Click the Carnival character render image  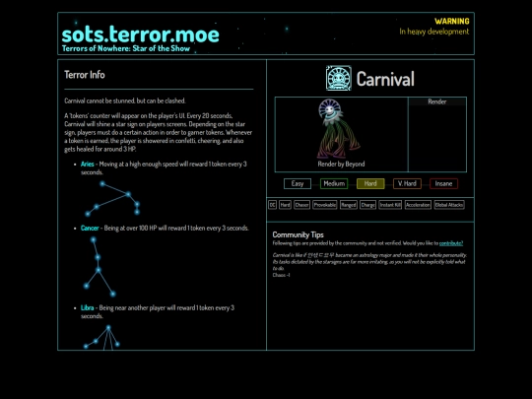click(x=338, y=129)
